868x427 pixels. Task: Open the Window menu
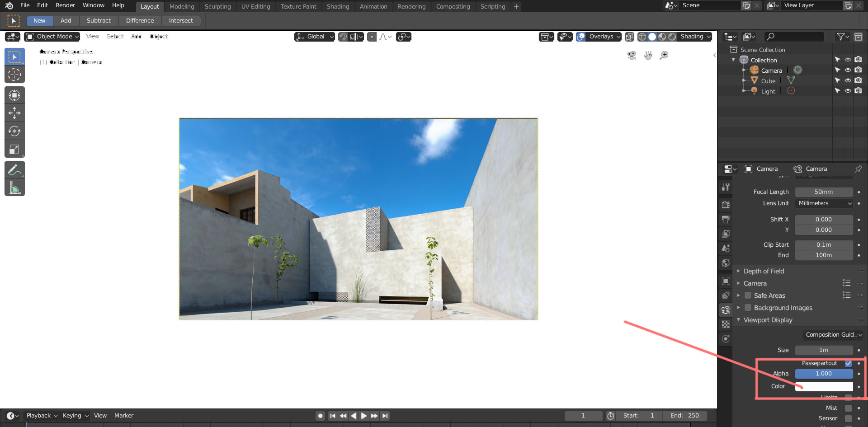click(x=94, y=5)
